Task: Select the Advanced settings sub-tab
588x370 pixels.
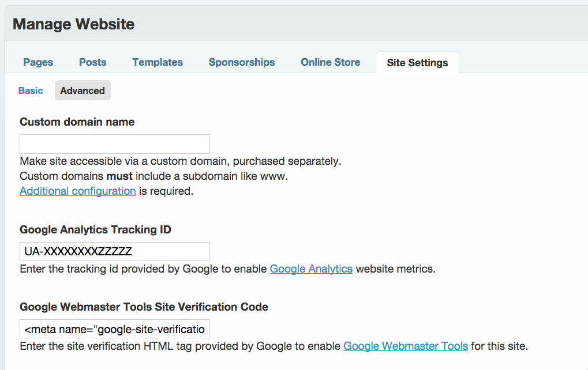Action: pos(83,90)
